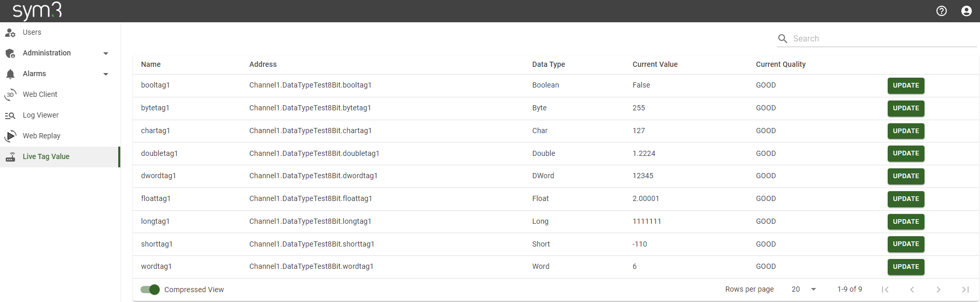Expand the Alarms menu arrow

click(106, 74)
